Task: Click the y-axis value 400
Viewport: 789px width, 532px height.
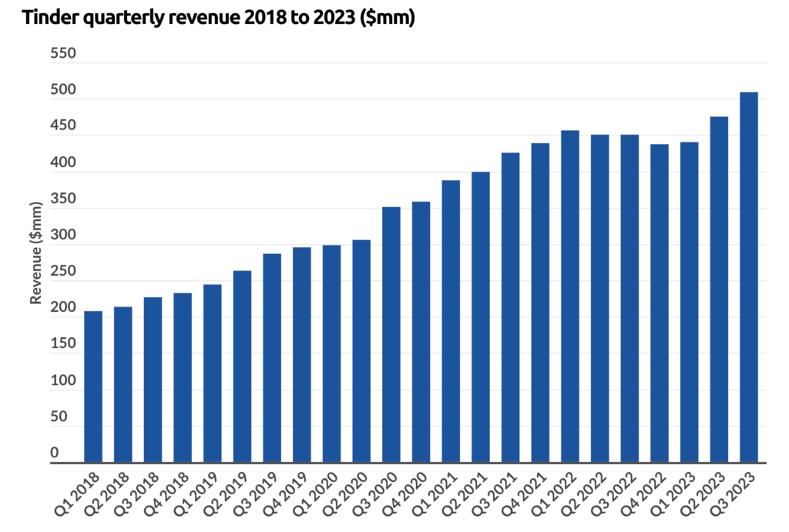Action: point(63,162)
